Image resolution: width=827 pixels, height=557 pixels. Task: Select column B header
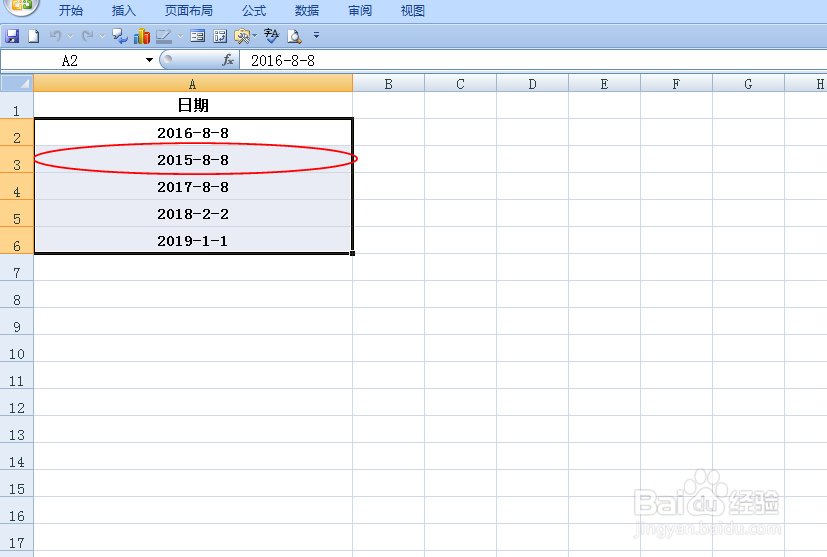click(389, 83)
